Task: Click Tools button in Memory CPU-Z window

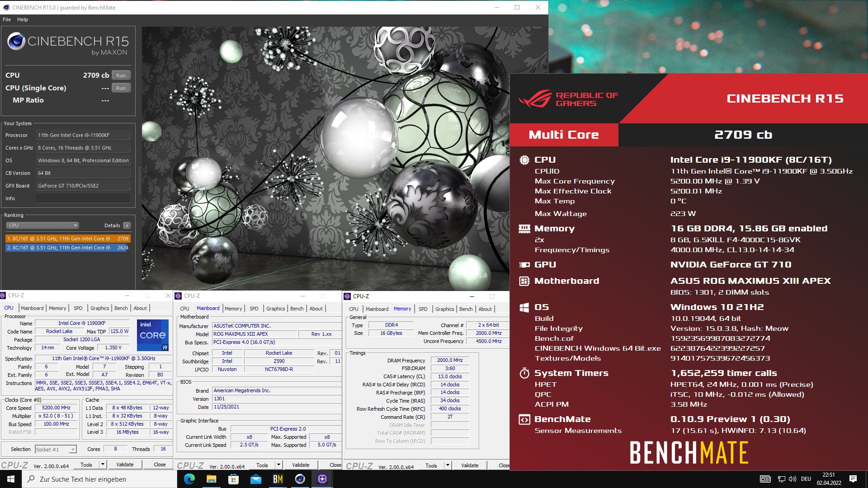Action: click(431, 465)
